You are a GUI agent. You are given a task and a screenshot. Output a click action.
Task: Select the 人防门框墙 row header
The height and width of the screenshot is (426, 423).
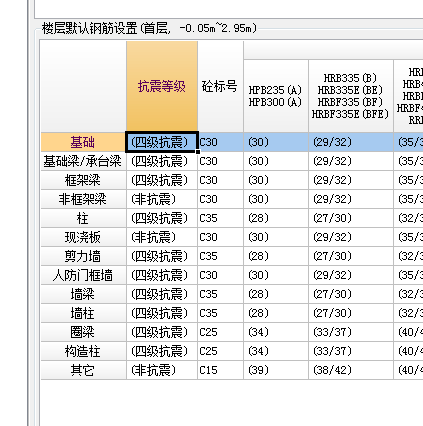pos(83,275)
